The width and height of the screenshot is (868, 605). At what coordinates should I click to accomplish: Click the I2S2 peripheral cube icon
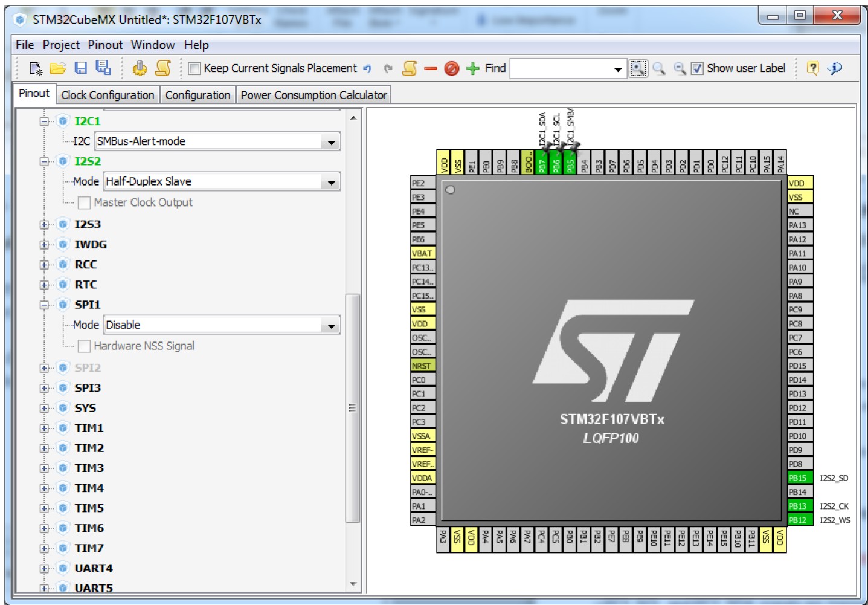63,161
